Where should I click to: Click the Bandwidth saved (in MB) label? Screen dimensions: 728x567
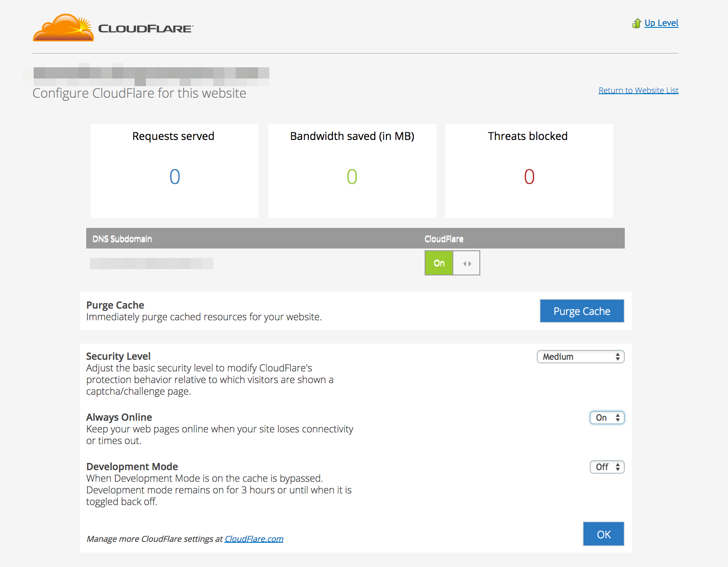[352, 136]
